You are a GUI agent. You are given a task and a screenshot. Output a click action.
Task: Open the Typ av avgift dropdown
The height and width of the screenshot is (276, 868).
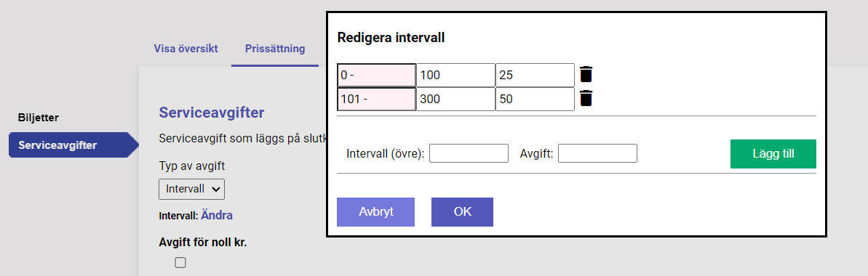[191, 189]
